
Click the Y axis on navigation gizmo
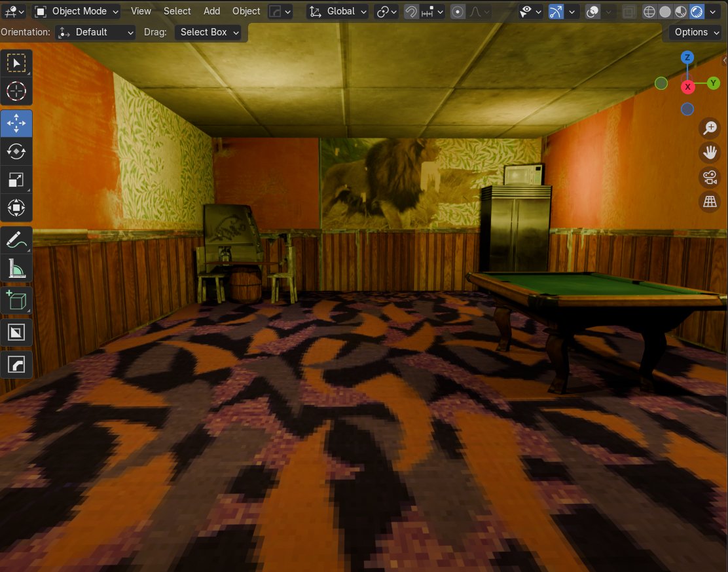pos(713,83)
